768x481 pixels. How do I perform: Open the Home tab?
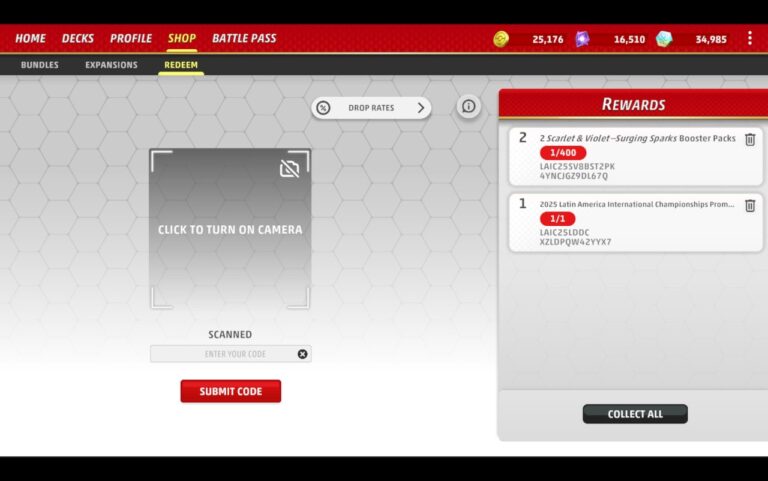[30, 38]
